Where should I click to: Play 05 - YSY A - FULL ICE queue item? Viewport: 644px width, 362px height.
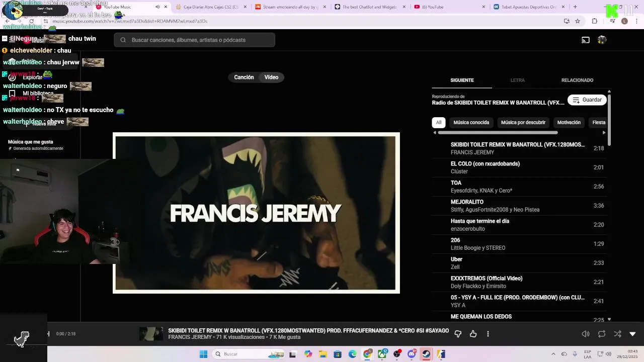(x=519, y=301)
